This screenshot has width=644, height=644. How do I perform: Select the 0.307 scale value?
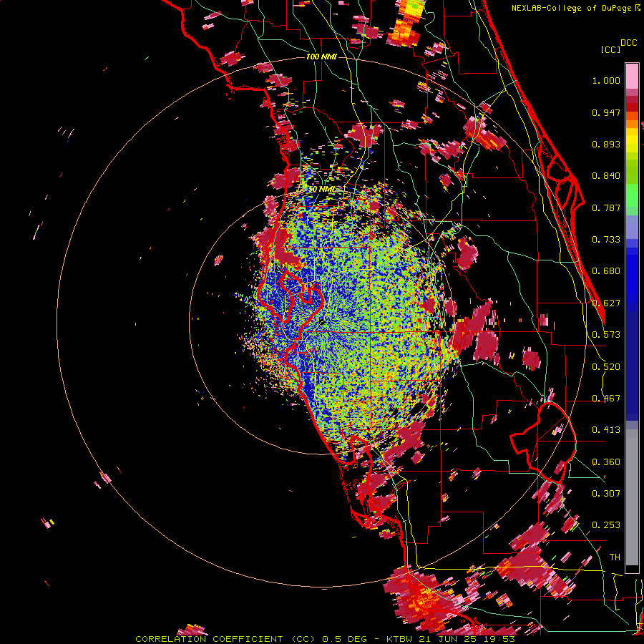(606, 493)
